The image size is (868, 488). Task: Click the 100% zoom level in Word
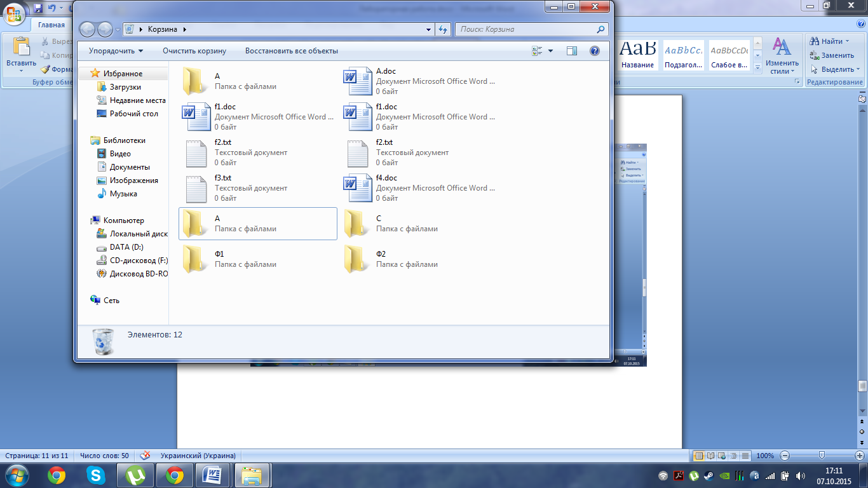pos(765,456)
